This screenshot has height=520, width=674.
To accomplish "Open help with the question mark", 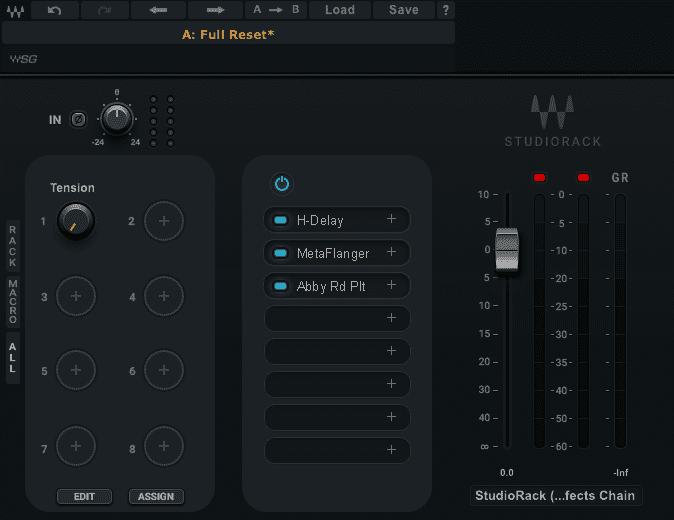I will point(446,10).
